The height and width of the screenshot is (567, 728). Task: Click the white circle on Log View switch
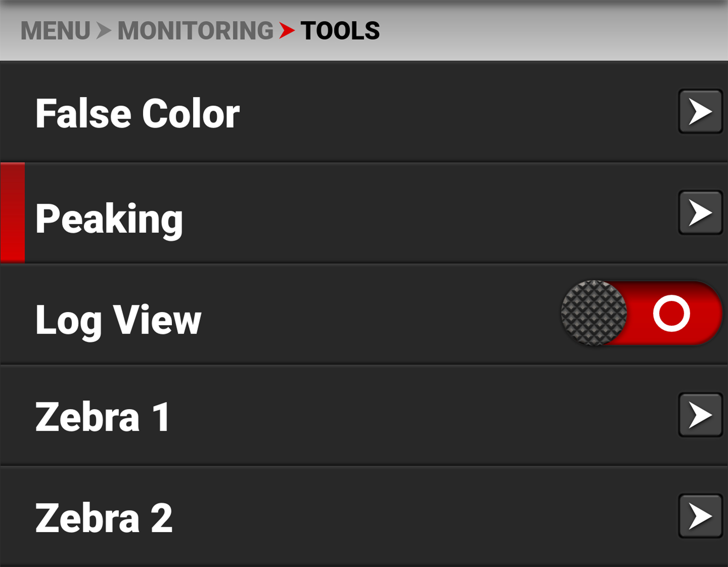pos(671,313)
